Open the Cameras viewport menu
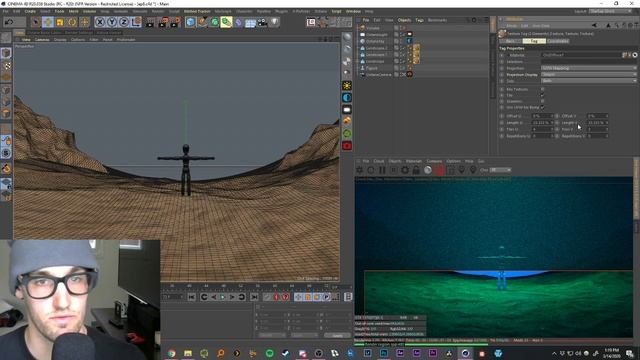640x360 pixels. (x=42, y=40)
